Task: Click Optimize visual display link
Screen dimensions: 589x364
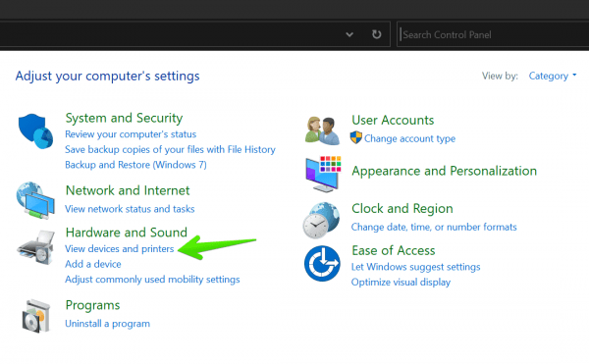Action: pyautogui.click(x=401, y=283)
